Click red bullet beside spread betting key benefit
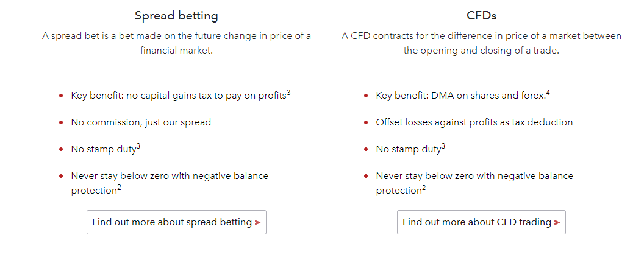Screen dimensions: 644x274 point(61,96)
